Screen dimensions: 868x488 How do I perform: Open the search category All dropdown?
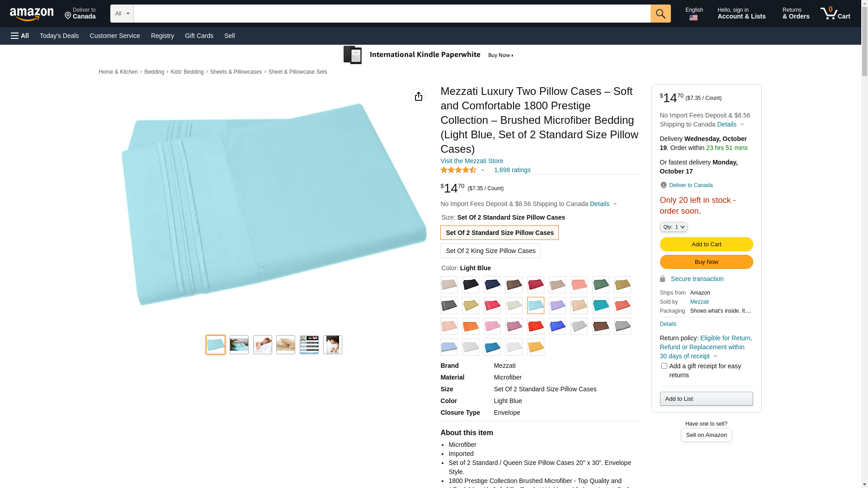(122, 14)
